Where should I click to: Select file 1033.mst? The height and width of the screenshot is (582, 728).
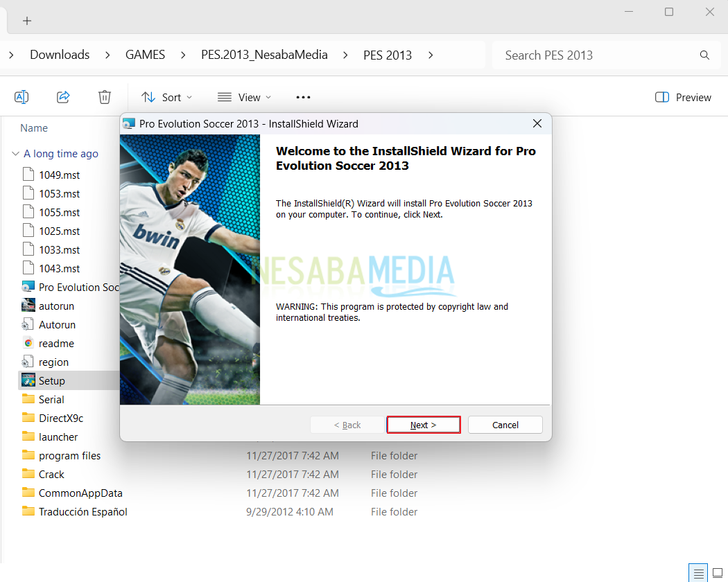60,249
